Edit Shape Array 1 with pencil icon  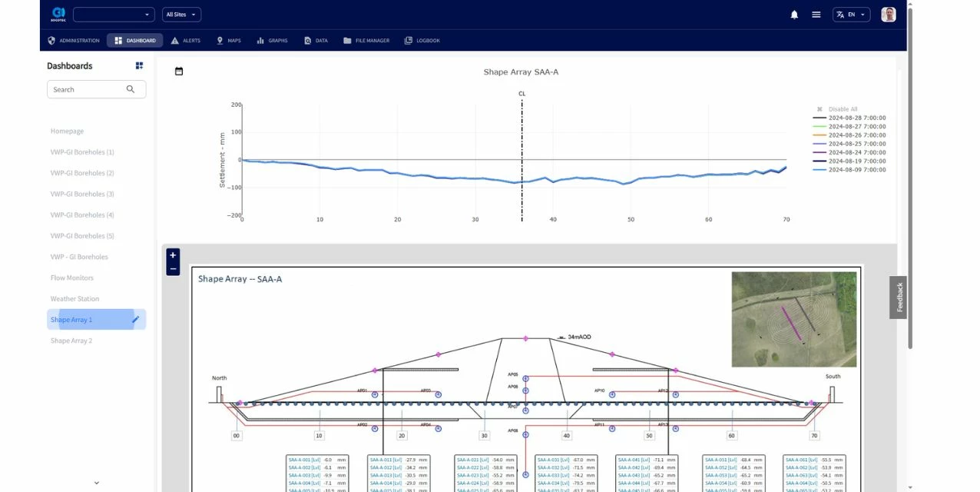(135, 320)
